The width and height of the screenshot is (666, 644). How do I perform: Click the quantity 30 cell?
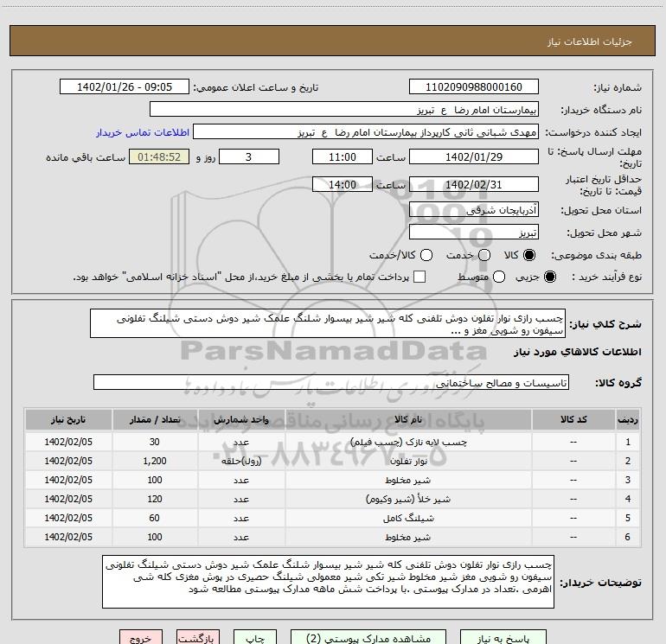(155, 442)
